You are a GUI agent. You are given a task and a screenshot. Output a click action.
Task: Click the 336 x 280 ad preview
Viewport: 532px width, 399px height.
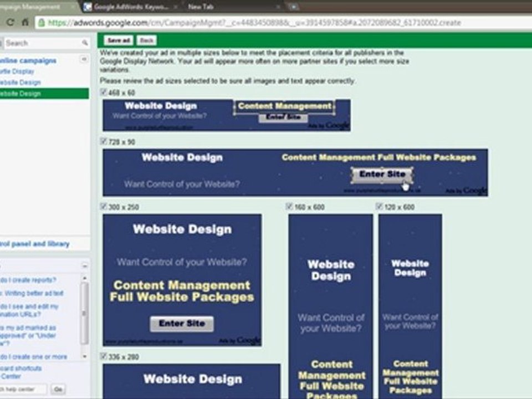(192, 381)
